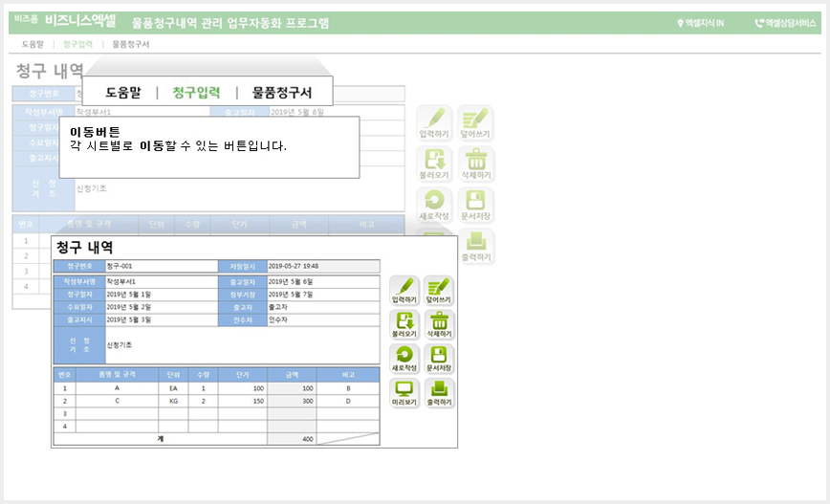
Task: Click bold '청구 내역' title of enlarged panel
Action: (85, 248)
